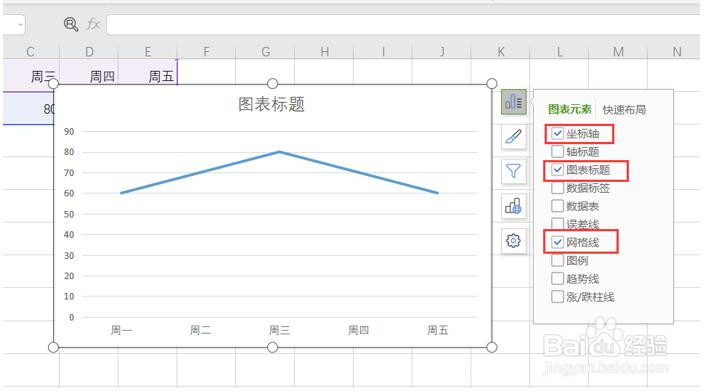The width and height of the screenshot is (708, 392).
Task: Click the 50 value axis label
Action: [69, 214]
